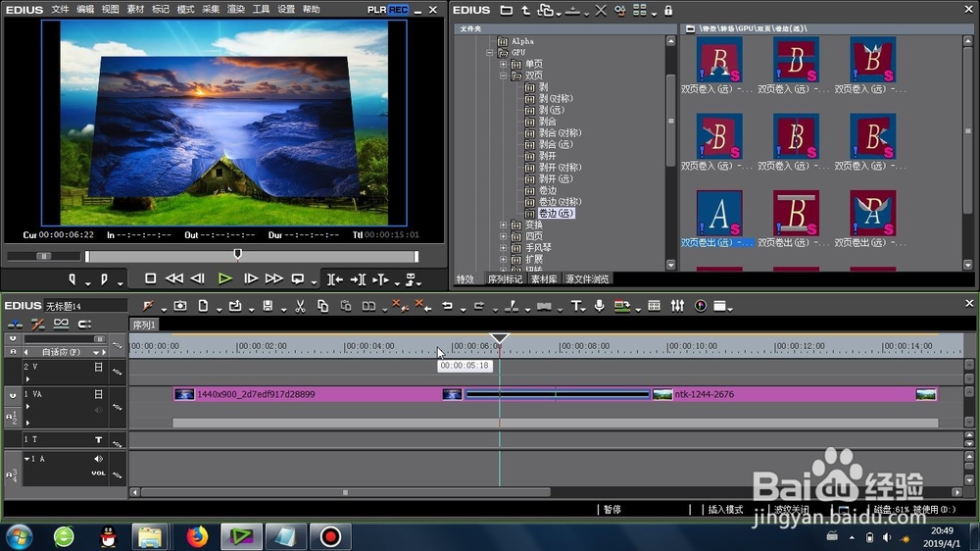Click the Copy icon in timeline toolbar
Viewport: 980px width, 551px height.
(x=322, y=306)
